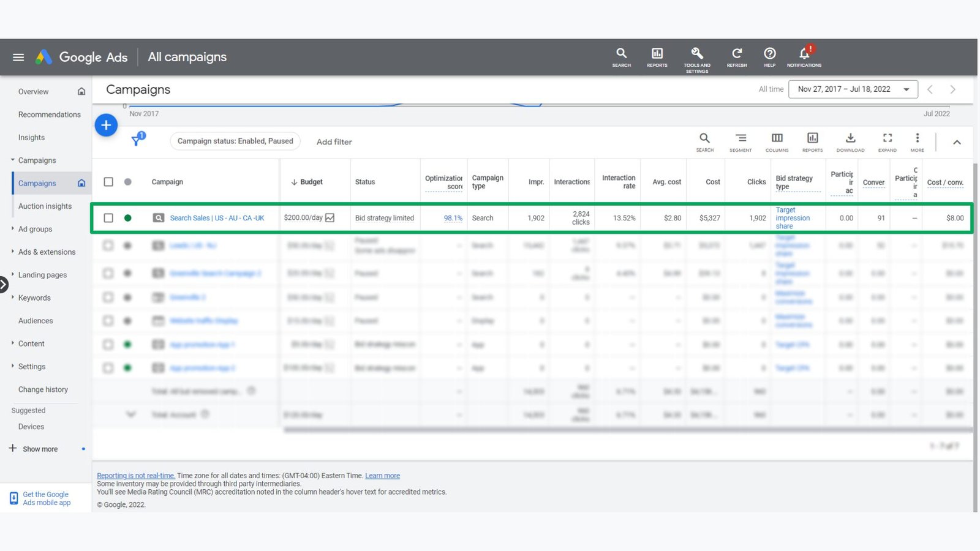Viewport: 980px width, 551px height.
Task: Open Get the Google Ads mobile app
Action: 47,498
